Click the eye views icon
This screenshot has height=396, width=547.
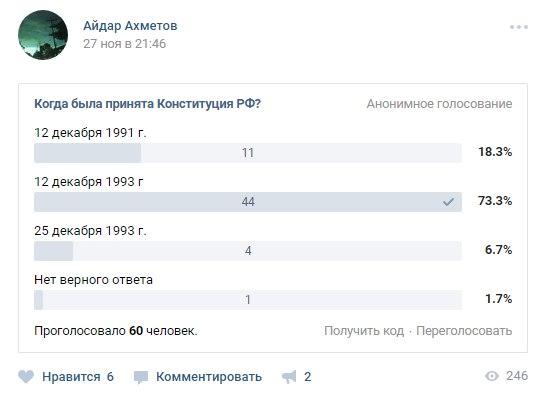coord(492,376)
